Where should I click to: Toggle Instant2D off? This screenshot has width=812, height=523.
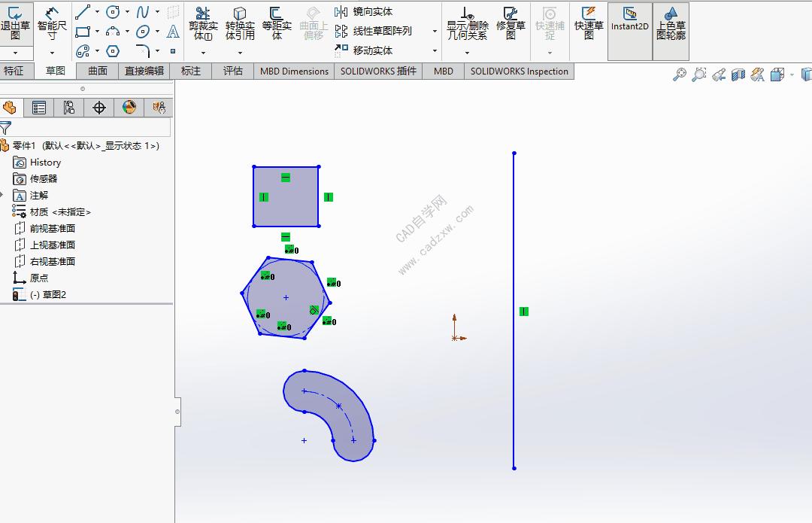(629, 25)
